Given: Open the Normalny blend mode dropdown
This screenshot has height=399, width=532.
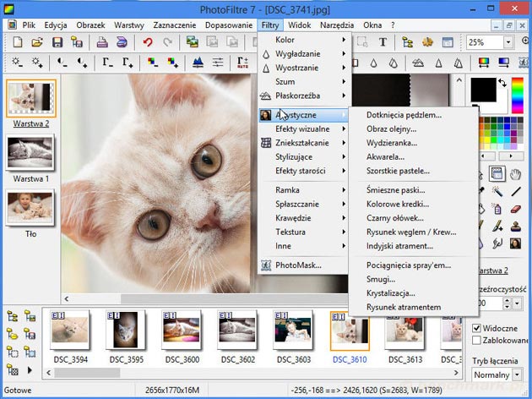Looking at the screenshot, I should click(x=518, y=374).
